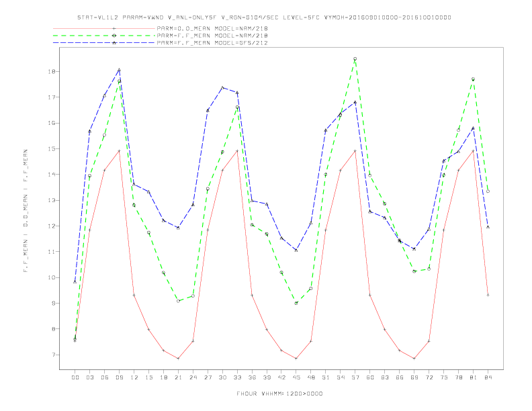
Task: Select legend text PARM=O.O_MEAN MODEL=NAM/218
Action: 212,28
